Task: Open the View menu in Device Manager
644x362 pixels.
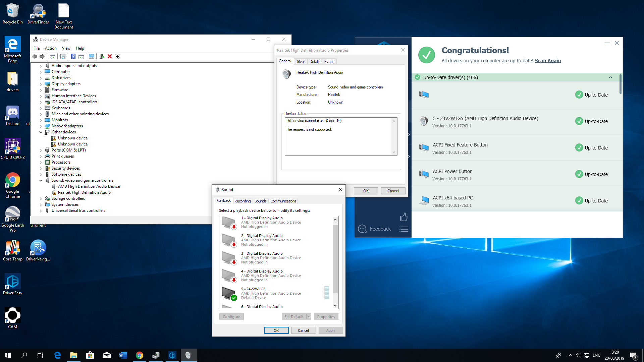Action: (x=66, y=48)
